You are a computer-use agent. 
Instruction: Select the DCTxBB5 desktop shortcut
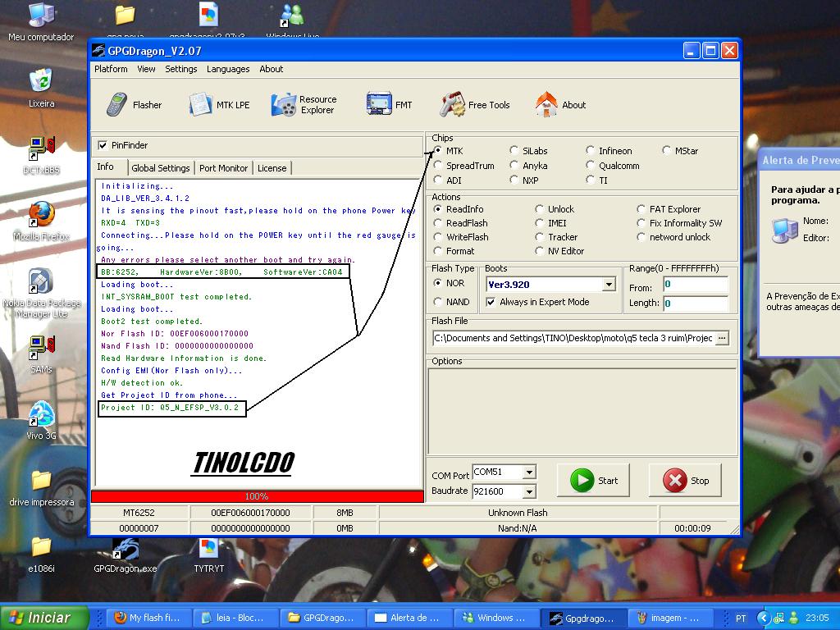[41, 156]
